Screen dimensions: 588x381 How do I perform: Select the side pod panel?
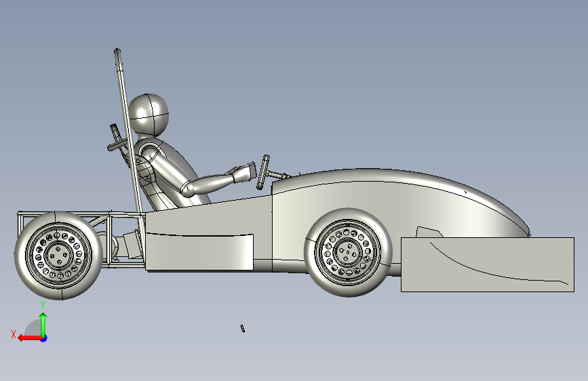(x=199, y=252)
